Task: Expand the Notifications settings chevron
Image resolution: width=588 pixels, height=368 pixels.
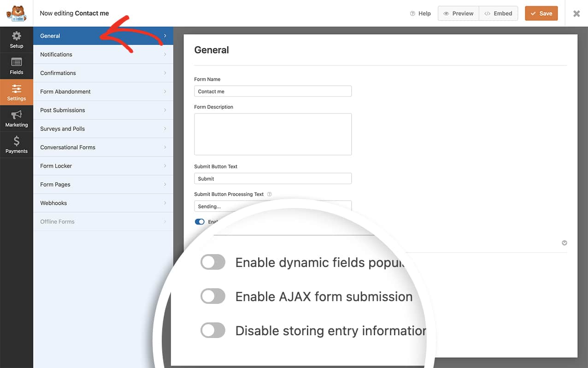Action: click(x=165, y=54)
